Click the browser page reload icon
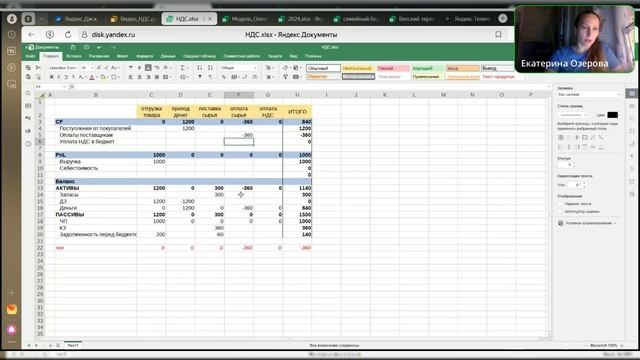Viewport: 640px width, 360px height. coord(68,35)
